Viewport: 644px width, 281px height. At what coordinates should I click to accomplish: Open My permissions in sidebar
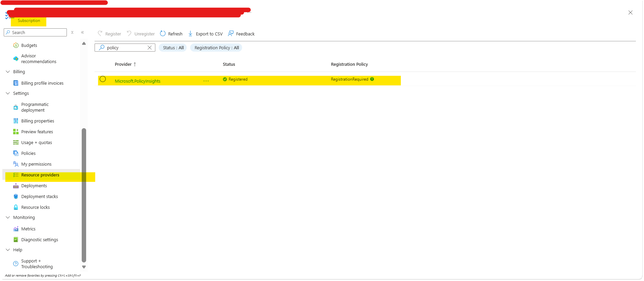(36, 164)
